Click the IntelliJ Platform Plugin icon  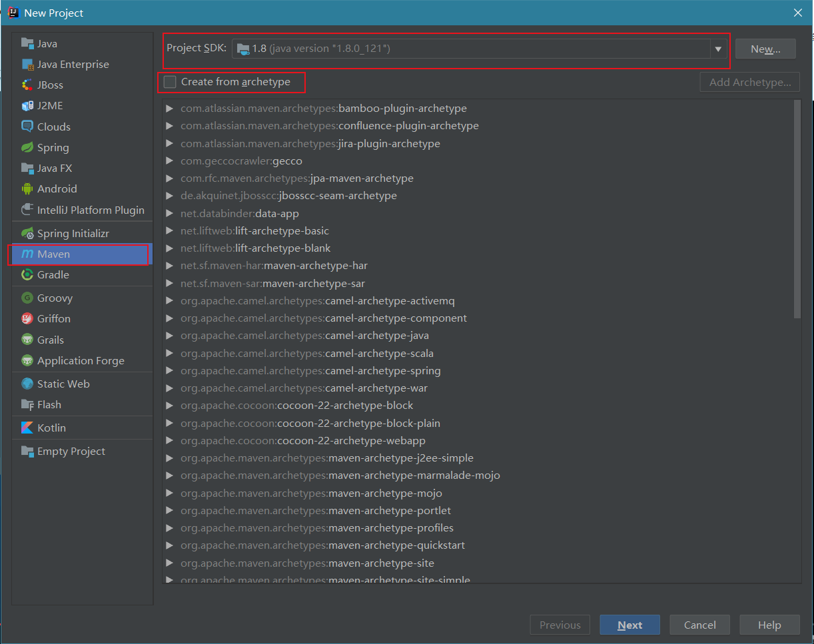(x=27, y=210)
